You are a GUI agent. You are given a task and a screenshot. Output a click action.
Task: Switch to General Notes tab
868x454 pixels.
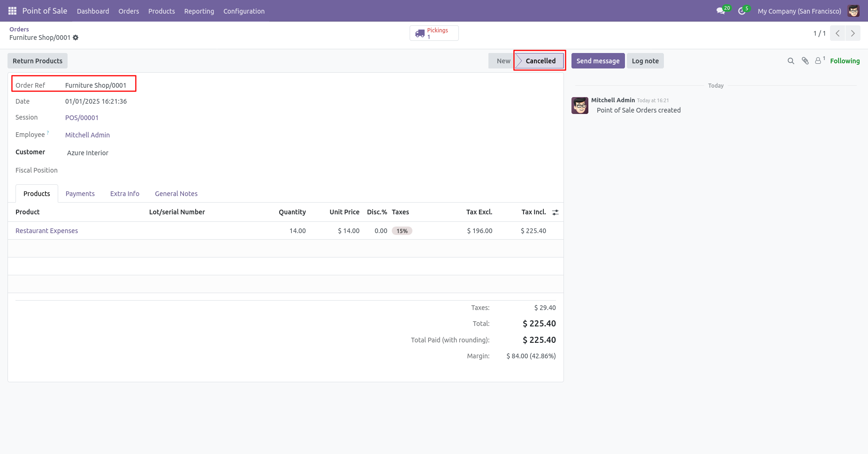(176, 194)
